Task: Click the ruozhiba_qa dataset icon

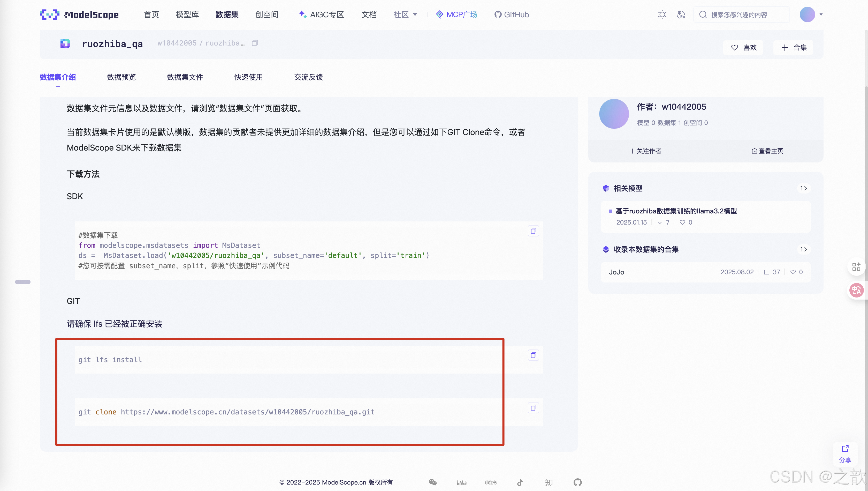Action: click(x=65, y=43)
